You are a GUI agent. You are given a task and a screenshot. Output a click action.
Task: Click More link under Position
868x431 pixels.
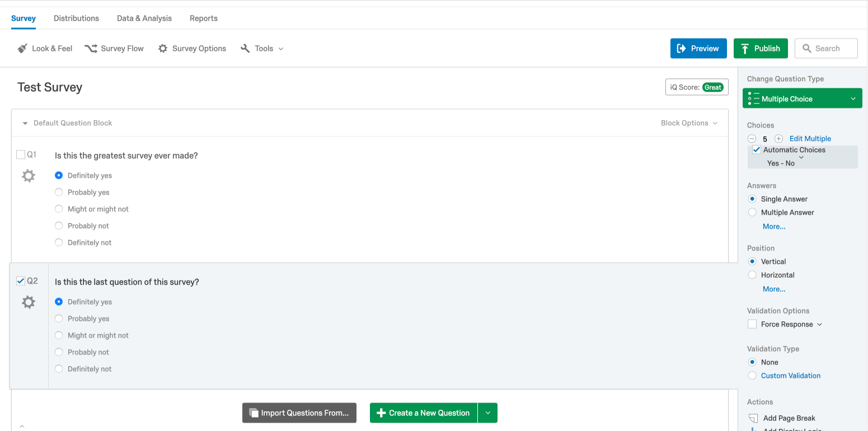pos(774,289)
